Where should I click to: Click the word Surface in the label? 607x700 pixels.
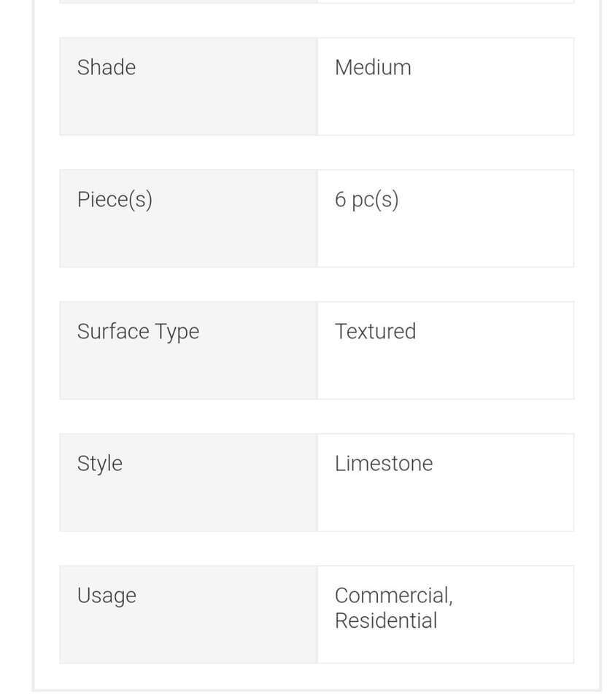[x=113, y=332]
